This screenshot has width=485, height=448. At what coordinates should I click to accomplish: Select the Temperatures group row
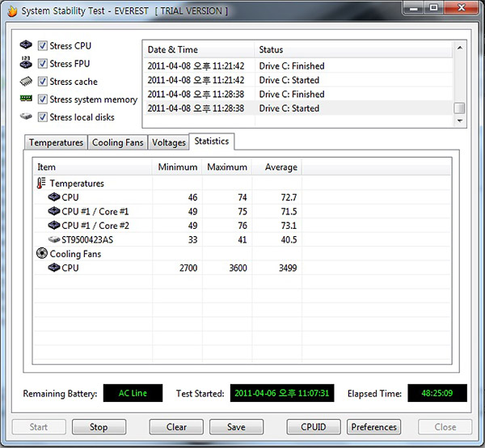(x=242, y=183)
